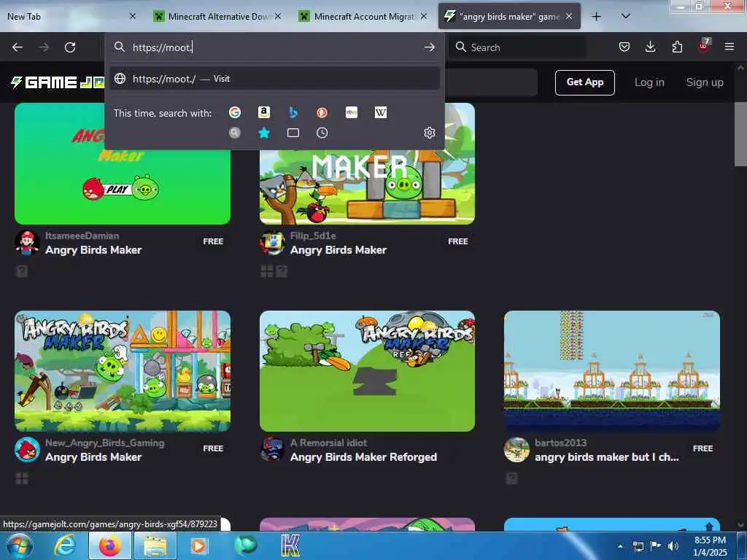The image size is (747, 560).
Task: Open Angry Birds Maker Reforged thumbnail
Action: [x=367, y=371]
